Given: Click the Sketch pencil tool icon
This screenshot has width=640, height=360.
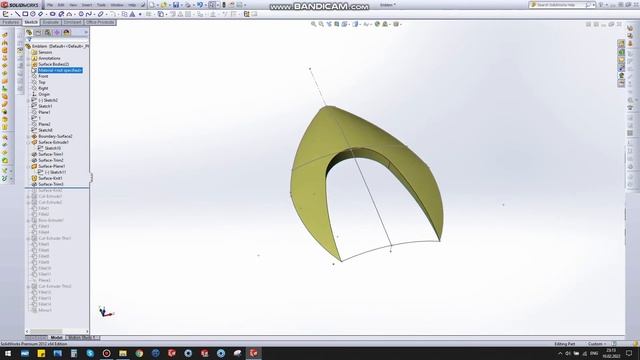Looking at the screenshot, I should (x=6, y=14).
